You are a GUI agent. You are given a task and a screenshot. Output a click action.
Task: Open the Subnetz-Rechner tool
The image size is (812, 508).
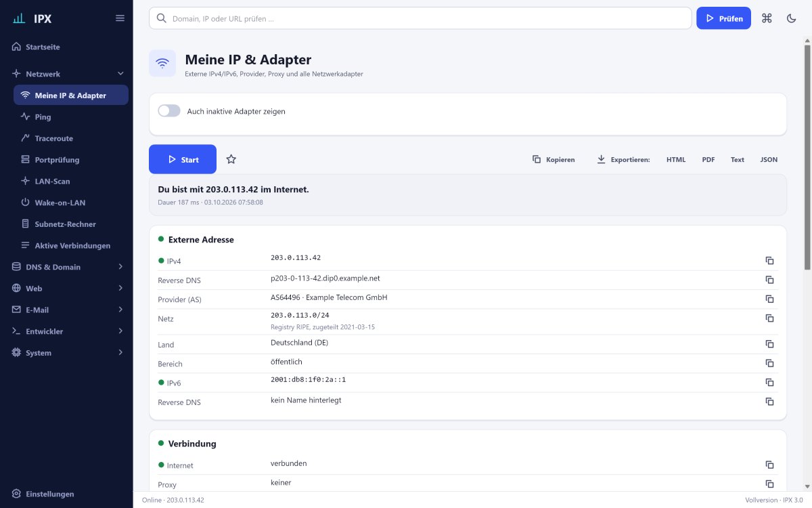71,224
